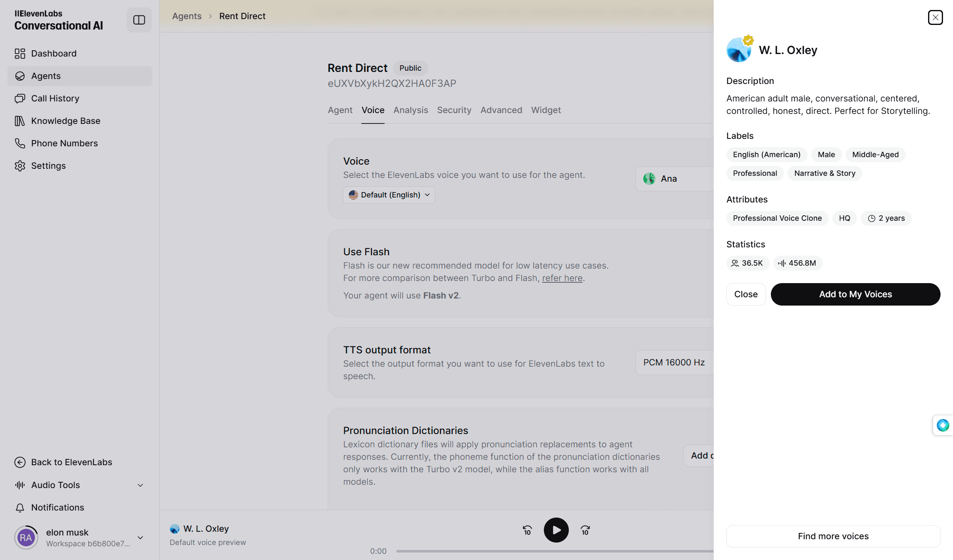953x560 pixels.
Task: Open the Default (English) language dropdown
Action: point(389,195)
